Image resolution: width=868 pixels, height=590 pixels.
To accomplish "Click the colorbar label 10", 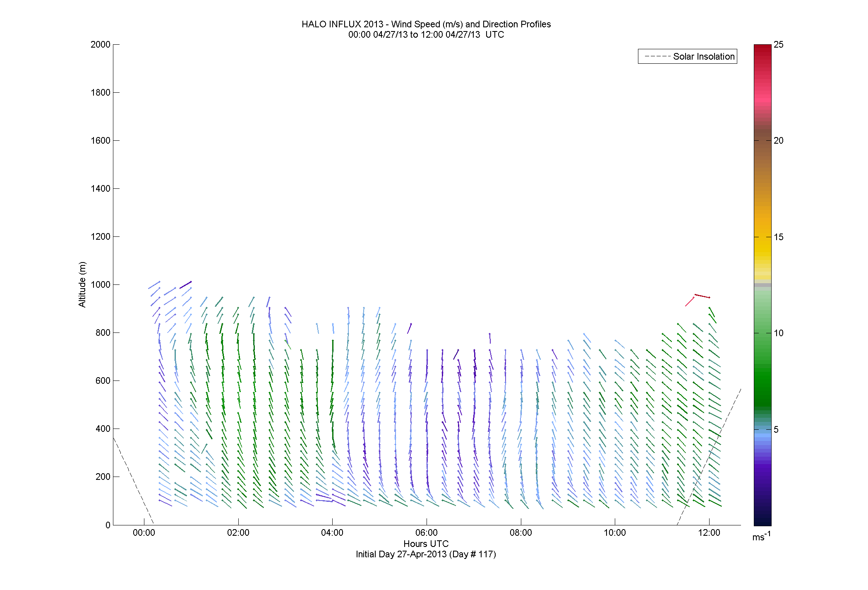I will click(779, 333).
